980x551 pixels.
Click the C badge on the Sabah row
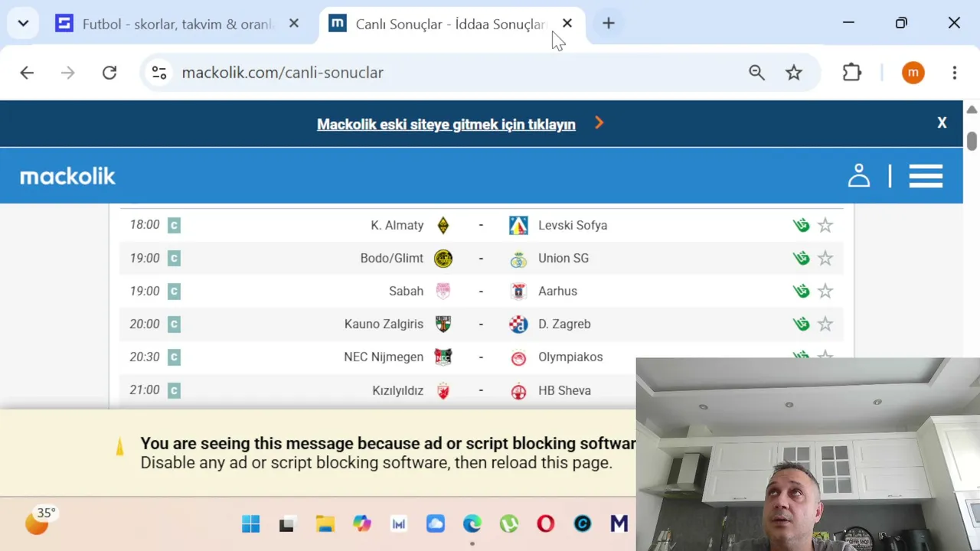tap(174, 291)
